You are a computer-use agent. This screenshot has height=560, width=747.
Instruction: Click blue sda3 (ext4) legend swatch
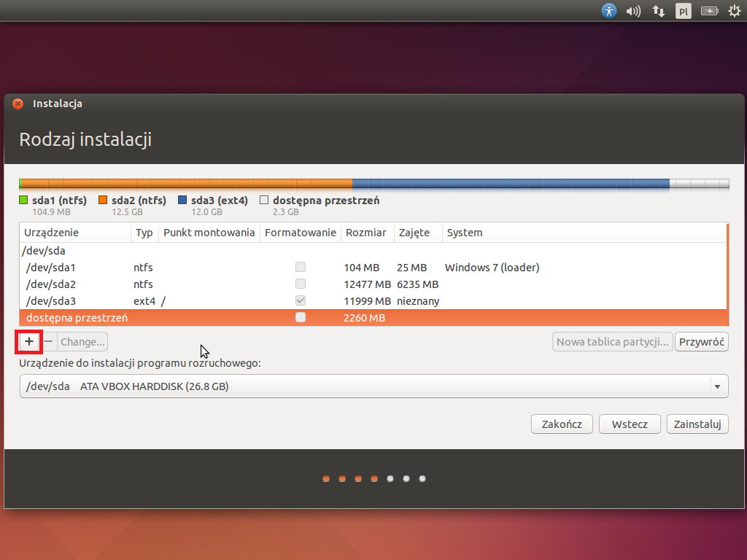pyautogui.click(x=182, y=200)
